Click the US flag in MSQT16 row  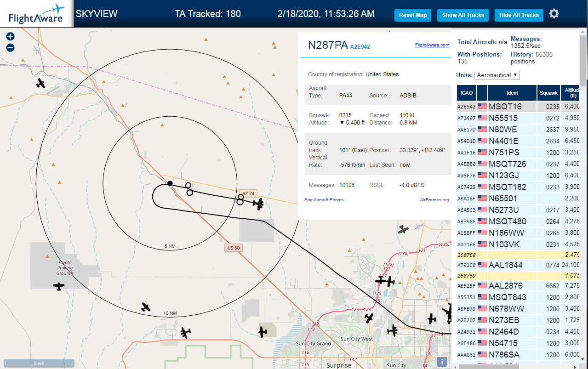coord(482,107)
